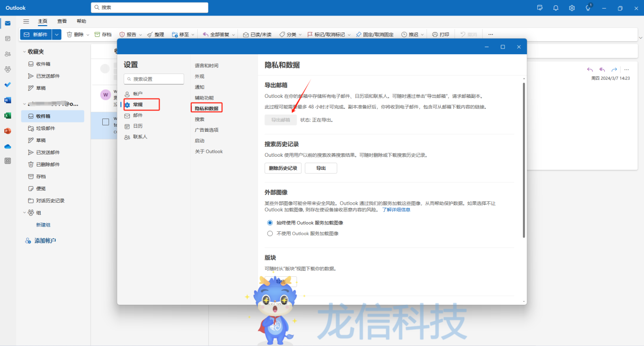Collapse the Groups (组) section
Viewport: 644px width, 346px height.
24,212
